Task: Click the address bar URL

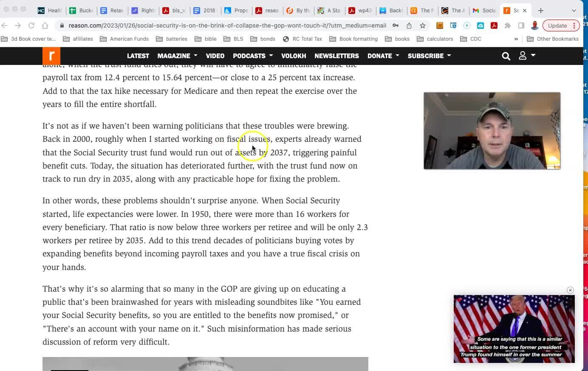Action: tap(227, 25)
